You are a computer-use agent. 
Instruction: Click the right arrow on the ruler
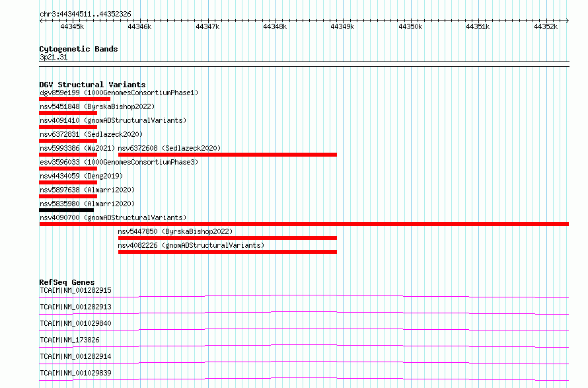[x=568, y=21]
